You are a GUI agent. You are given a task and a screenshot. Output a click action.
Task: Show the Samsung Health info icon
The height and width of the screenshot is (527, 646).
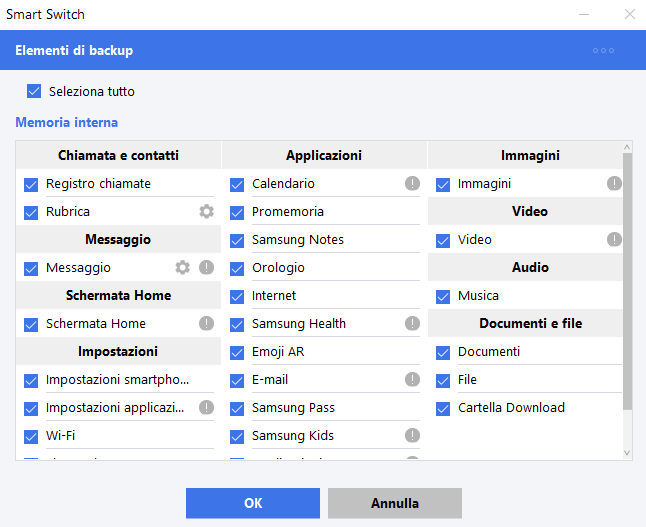[x=412, y=323]
